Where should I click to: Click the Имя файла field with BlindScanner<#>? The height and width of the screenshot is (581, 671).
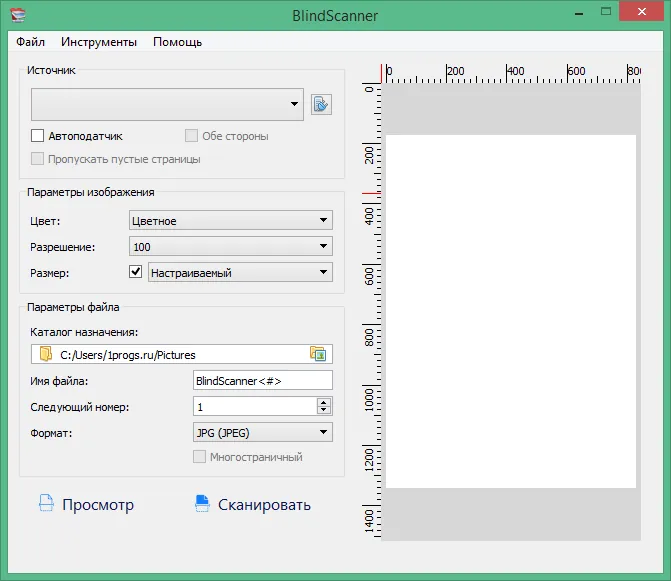(x=263, y=380)
